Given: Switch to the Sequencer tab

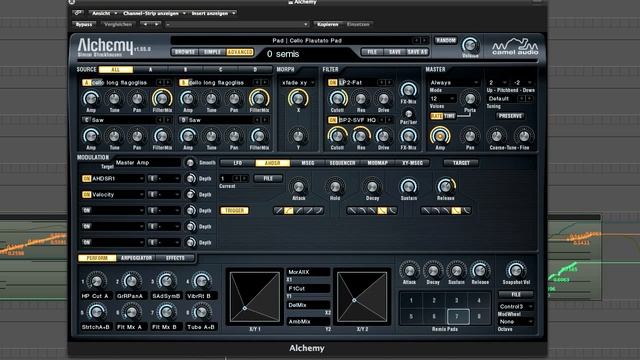Looking at the screenshot, I should (x=342, y=163).
